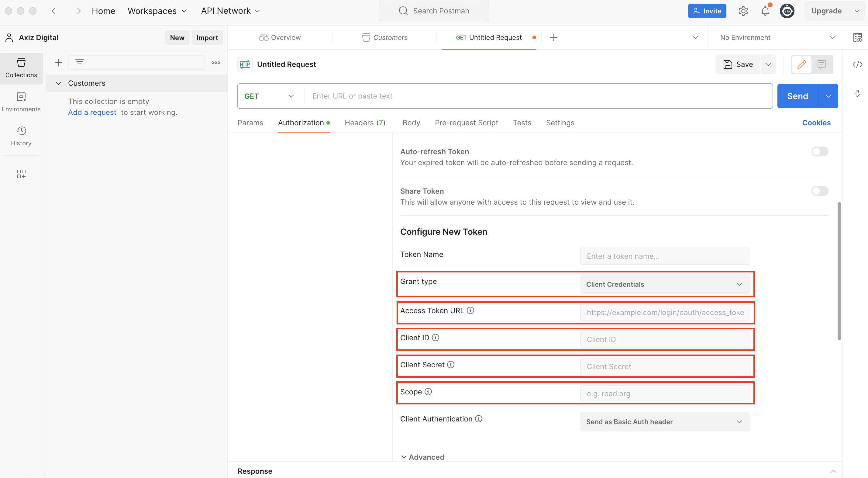Open the tab list dropdown chevron
Image resolution: width=868 pixels, height=478 pixels.
point(695,37)
